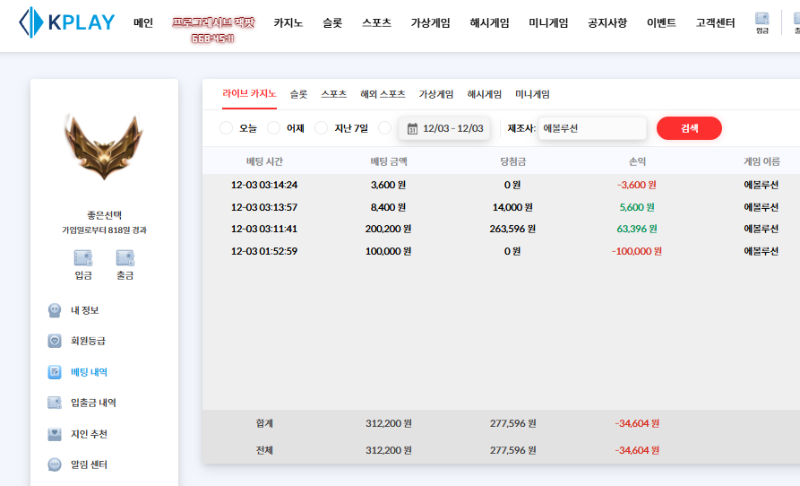
Task: Click the 베팅 시간 column header
Action: tap(264, 161)
